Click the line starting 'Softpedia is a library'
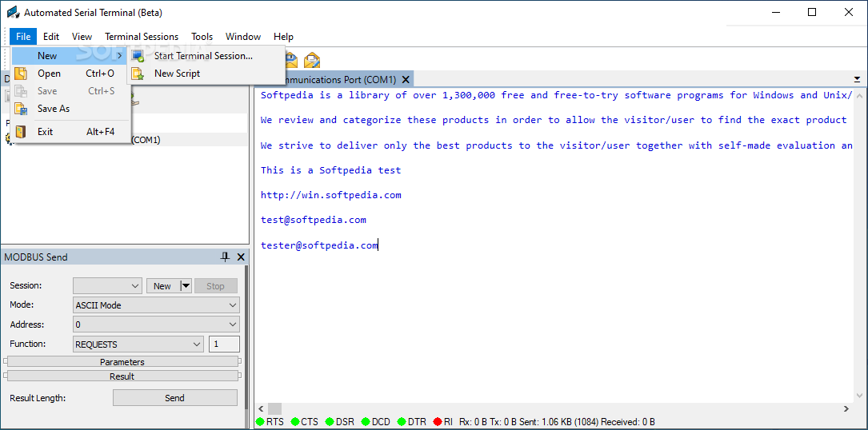 tap(556, 95)
